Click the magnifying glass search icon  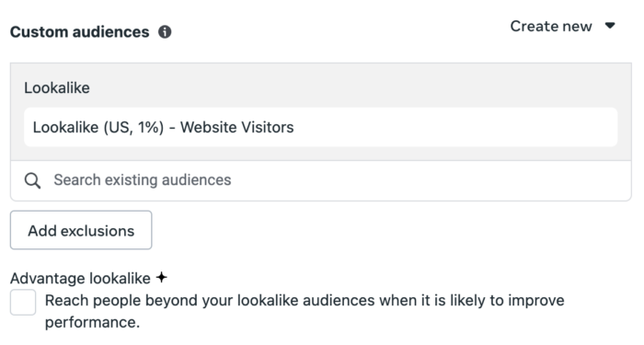point(32,180)
